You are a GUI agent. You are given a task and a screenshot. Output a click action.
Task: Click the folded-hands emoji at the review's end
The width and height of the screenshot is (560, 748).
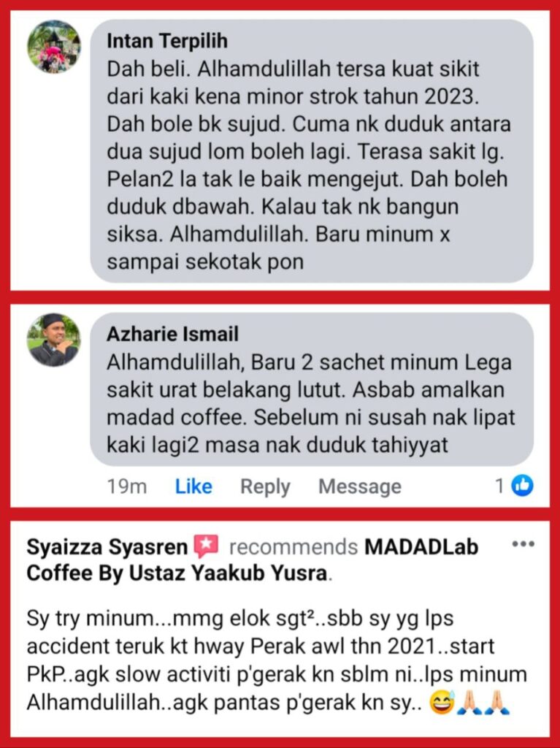click(496, 702)
